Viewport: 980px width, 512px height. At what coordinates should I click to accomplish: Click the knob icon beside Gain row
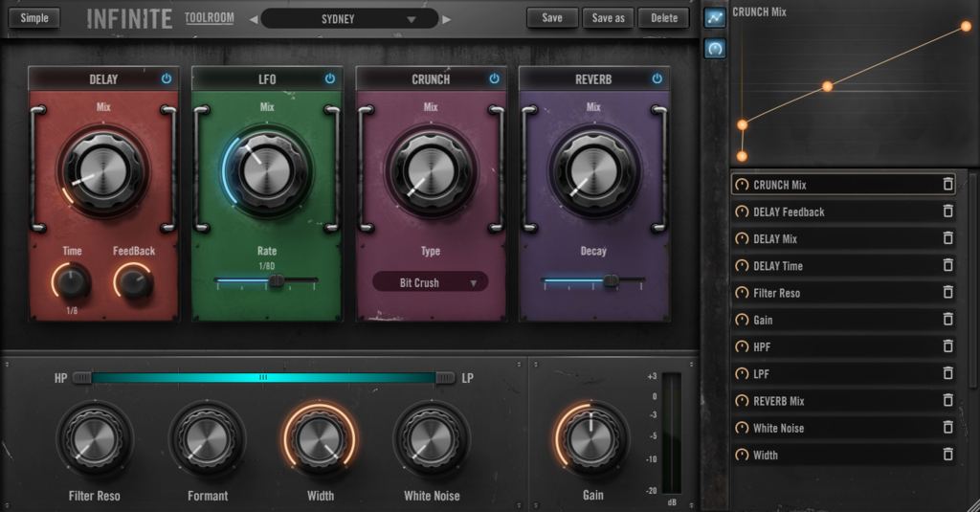pos(742,320)
